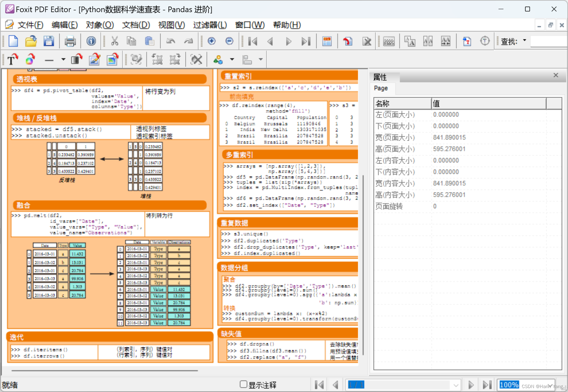Go to first page in status bar
This screenshot has height=392, width=568.
pyautogui.click(x=319, y=385)
